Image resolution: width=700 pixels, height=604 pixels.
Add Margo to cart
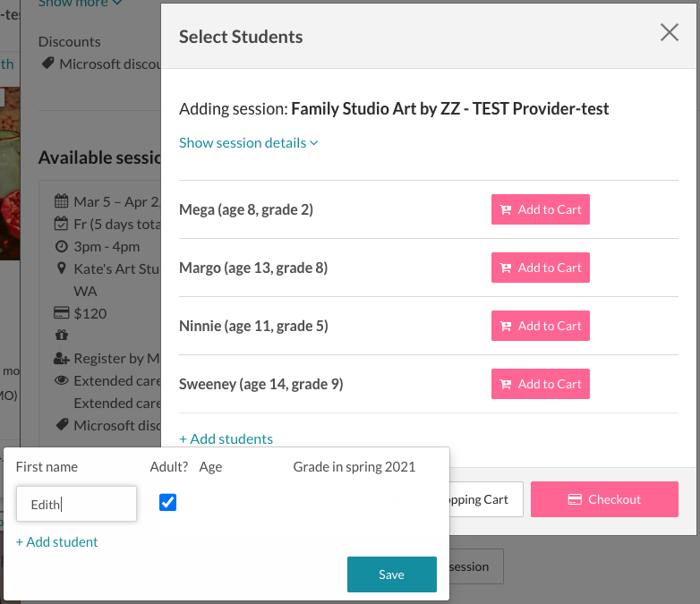(540, 268)
